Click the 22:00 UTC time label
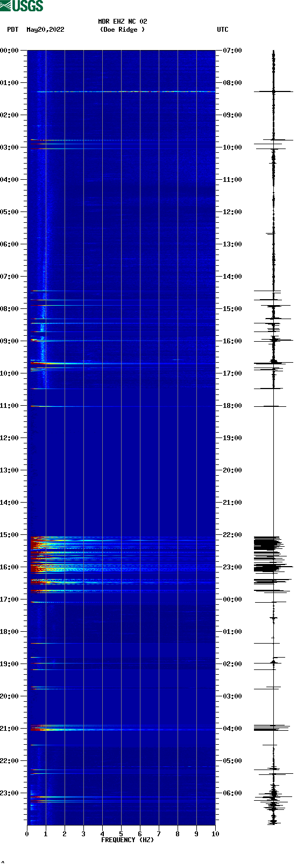297x868 pixels. point(232,535)
